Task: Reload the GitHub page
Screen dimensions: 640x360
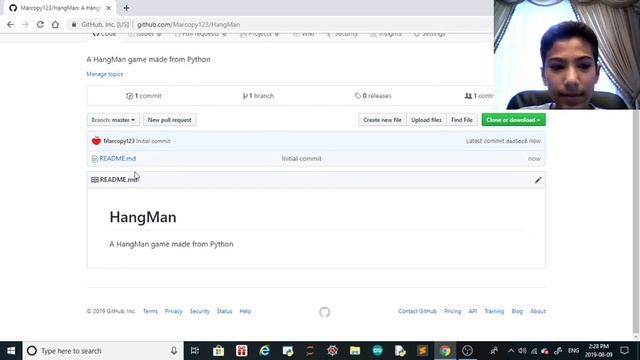Action: click(40, 24)
